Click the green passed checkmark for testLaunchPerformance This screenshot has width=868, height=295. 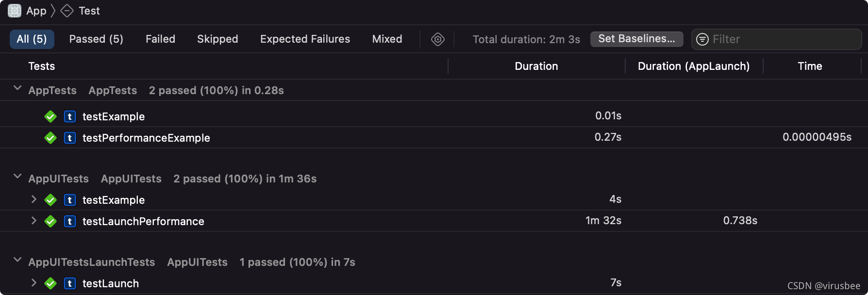[50, 221]
